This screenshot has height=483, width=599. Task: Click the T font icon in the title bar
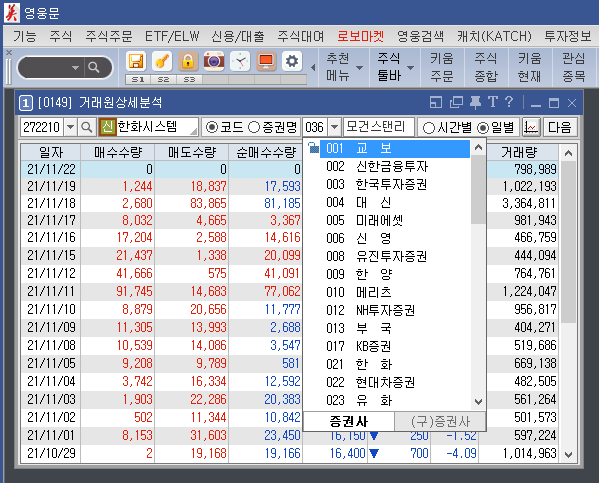(x=493, y=102)
